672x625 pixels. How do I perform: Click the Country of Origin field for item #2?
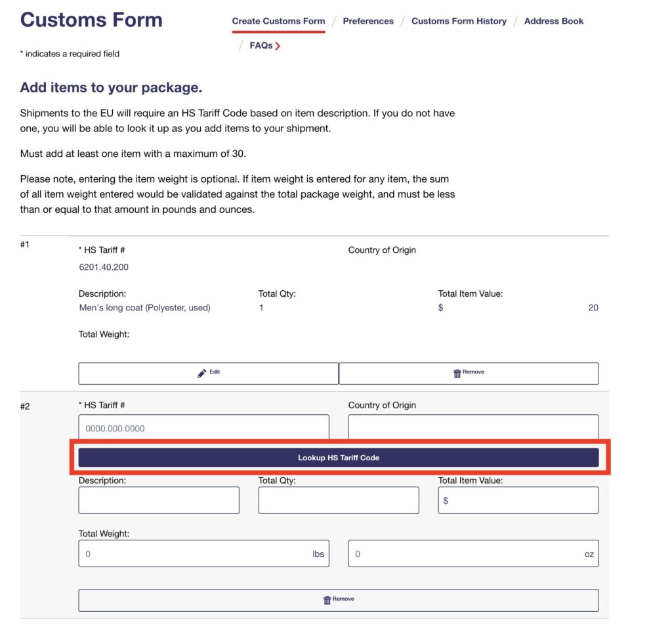click(x=473, y=427)
